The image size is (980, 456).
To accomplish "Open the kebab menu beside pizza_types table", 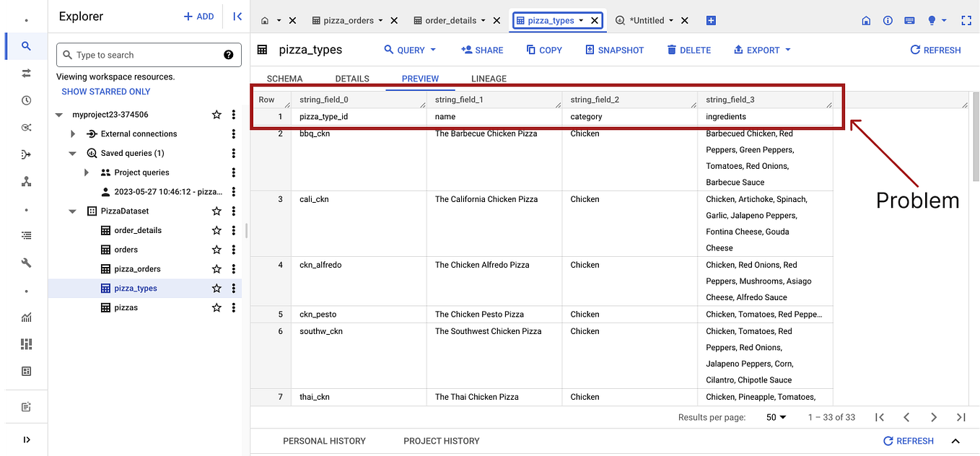I will [233, 287].
